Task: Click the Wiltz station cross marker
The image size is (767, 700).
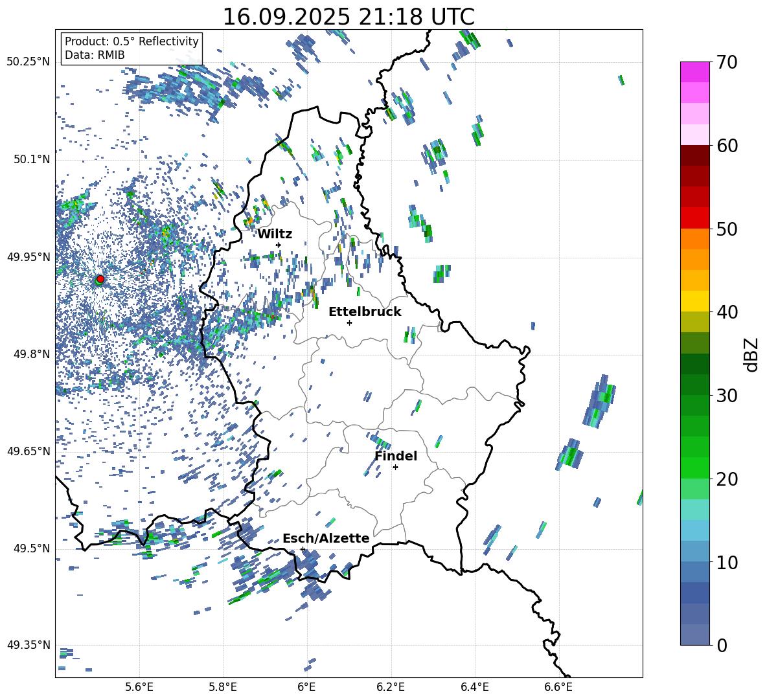Action: click(x=279, y=245)
